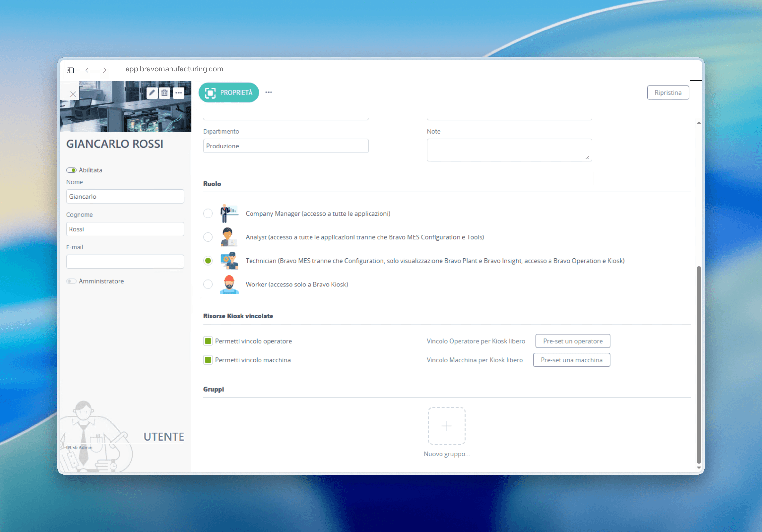The width and height of the screenshot is (762, 532).
Task: Click the 09:56 Admin timestamp text
Action: coord(79,447)
